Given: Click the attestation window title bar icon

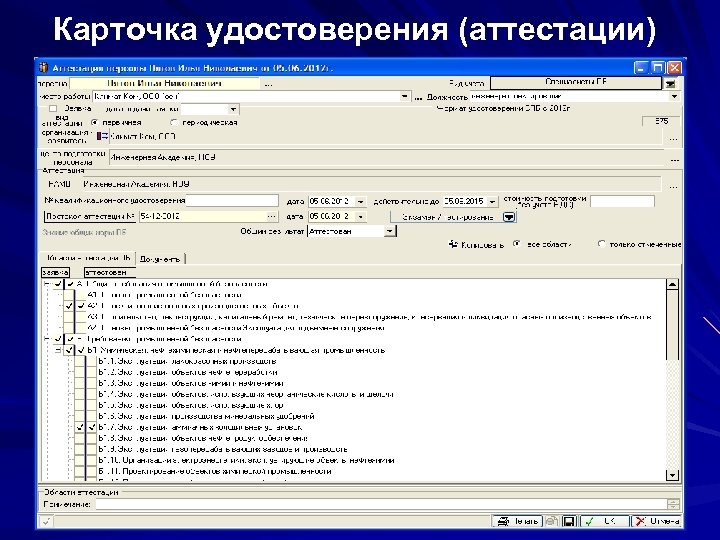Looking at the screenshot, I should pyautogui.click(x=44, y=68).
